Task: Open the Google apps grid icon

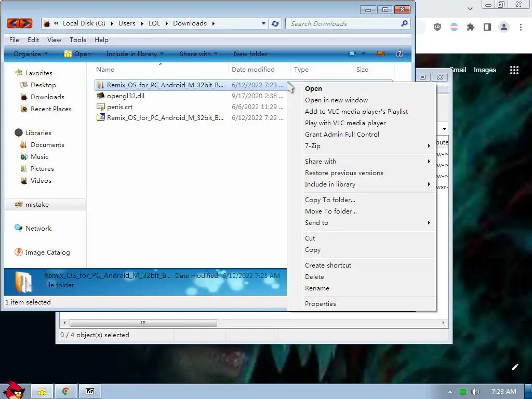Action: [x=514, y=70]
